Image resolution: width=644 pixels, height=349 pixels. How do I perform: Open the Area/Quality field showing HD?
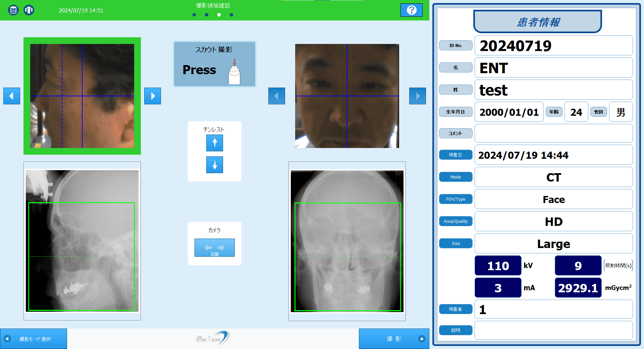click(553, 221)
